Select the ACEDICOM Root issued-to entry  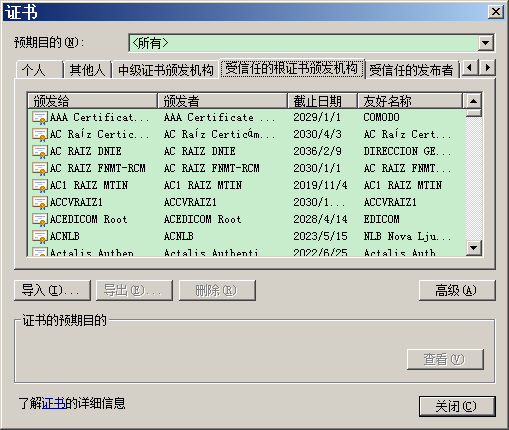click(x=89, y=220)
